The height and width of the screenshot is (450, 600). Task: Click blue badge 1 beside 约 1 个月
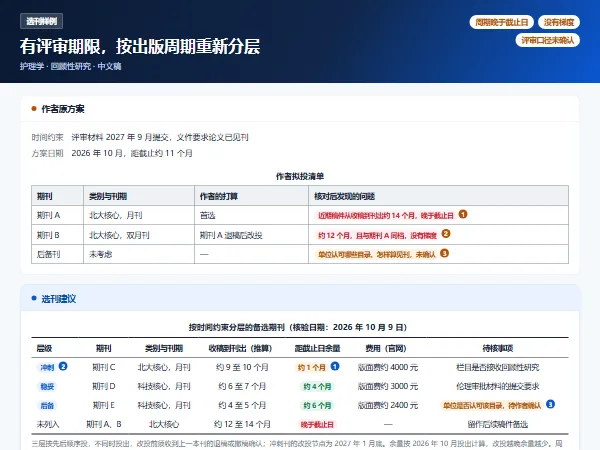click(x=335, y=366)
